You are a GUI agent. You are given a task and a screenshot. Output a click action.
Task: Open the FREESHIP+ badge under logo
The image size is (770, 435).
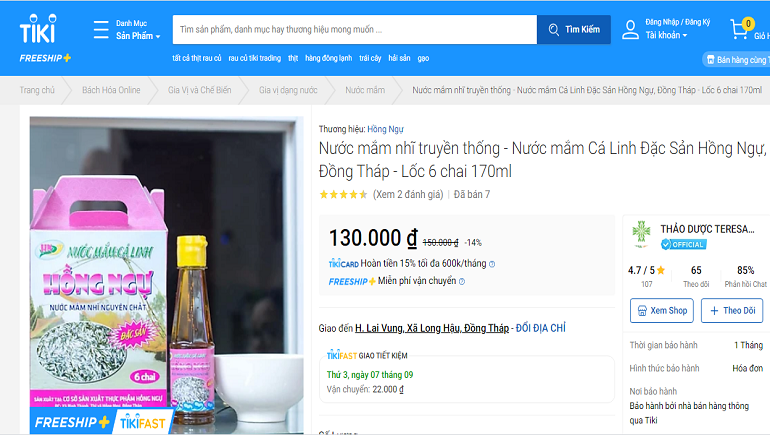pyautogui.click(x=45, y=58)
